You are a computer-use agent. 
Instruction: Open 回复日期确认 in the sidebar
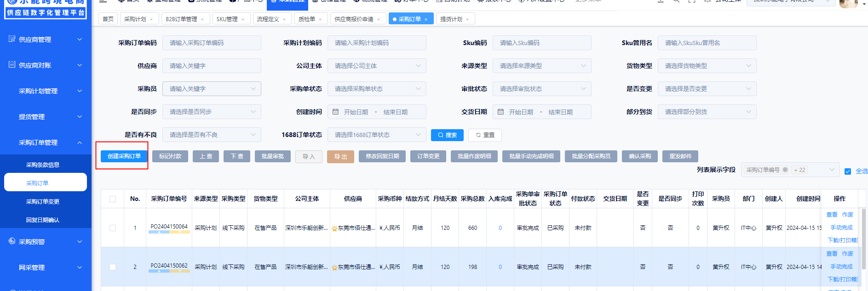point(43,220)
